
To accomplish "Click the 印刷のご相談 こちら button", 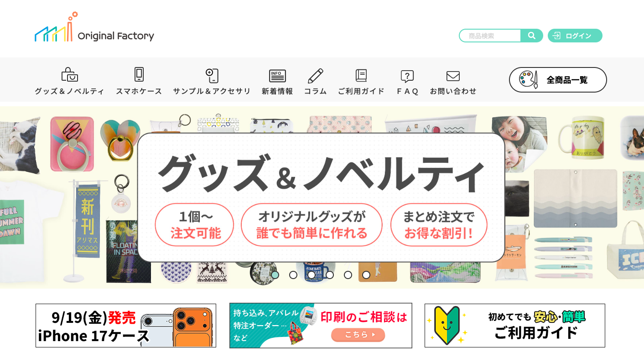I will coord(358,335).
